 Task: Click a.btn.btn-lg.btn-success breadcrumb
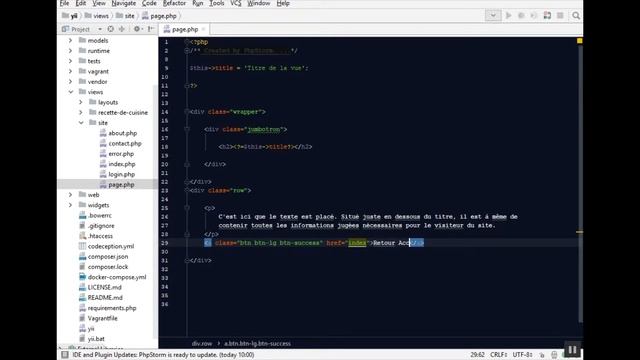pos(257,343)
